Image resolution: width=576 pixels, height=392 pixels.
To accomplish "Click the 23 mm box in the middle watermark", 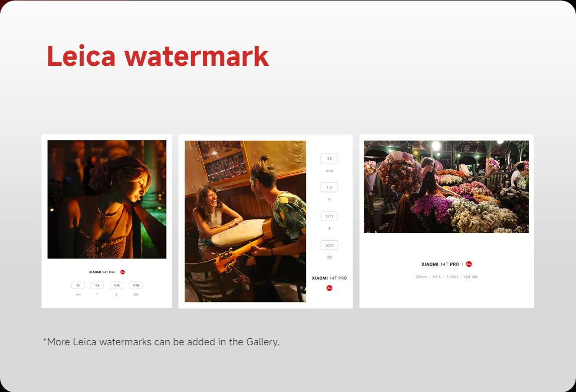I will pyautogui.click(x=330, y=159).
